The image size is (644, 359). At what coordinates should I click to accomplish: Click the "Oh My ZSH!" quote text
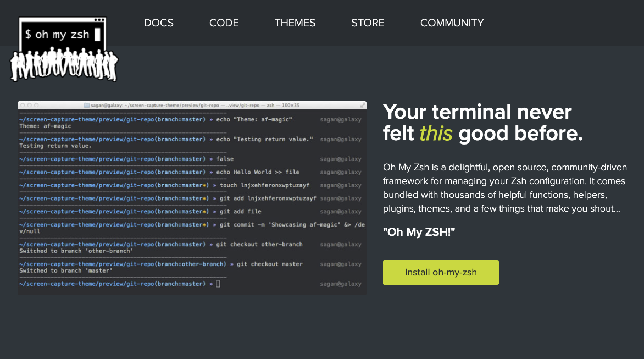[x=419, y=232]
